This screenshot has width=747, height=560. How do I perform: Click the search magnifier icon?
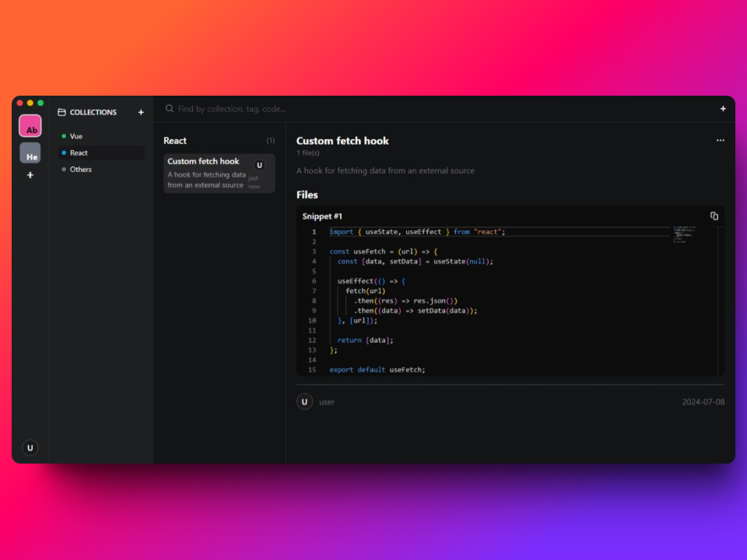point(169,109)
